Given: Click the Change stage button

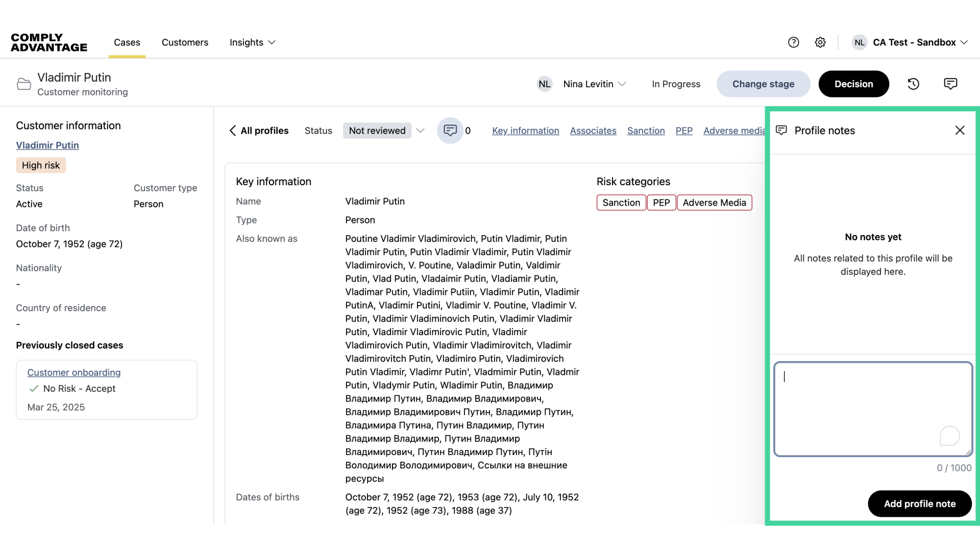Looking at the screenshot, I should [x=763, y=84].
